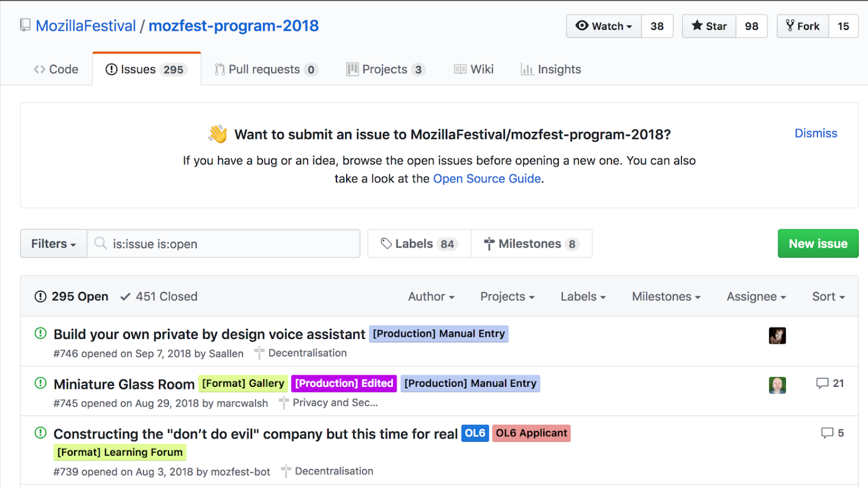The height and width of the screenshot is (488, 868).
Task: Click [Production] Manual Entry label on issue #746
Action: point(439,333)
